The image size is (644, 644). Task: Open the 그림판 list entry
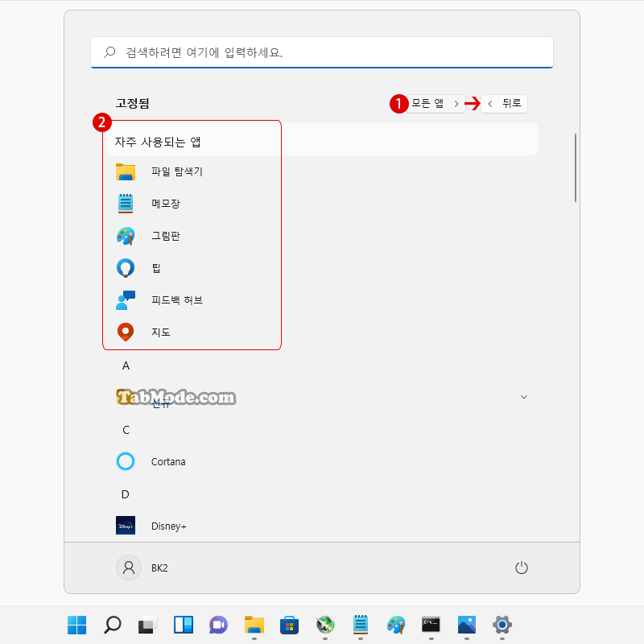166,236
